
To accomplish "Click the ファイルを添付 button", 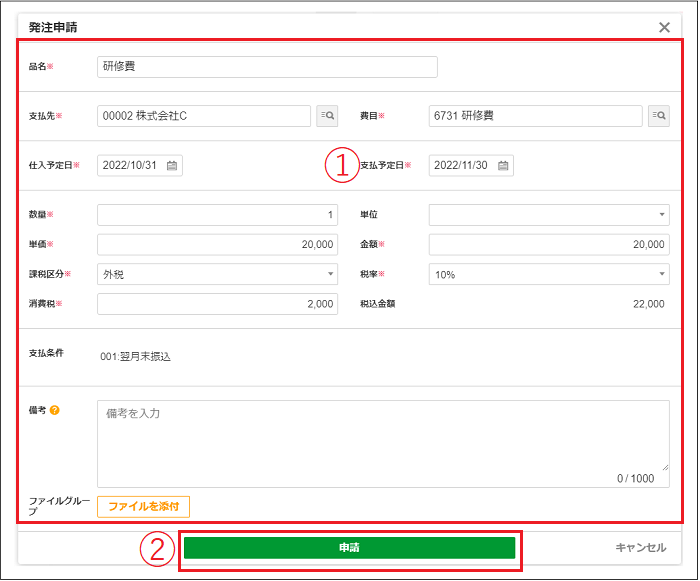I will coord(143,506).
